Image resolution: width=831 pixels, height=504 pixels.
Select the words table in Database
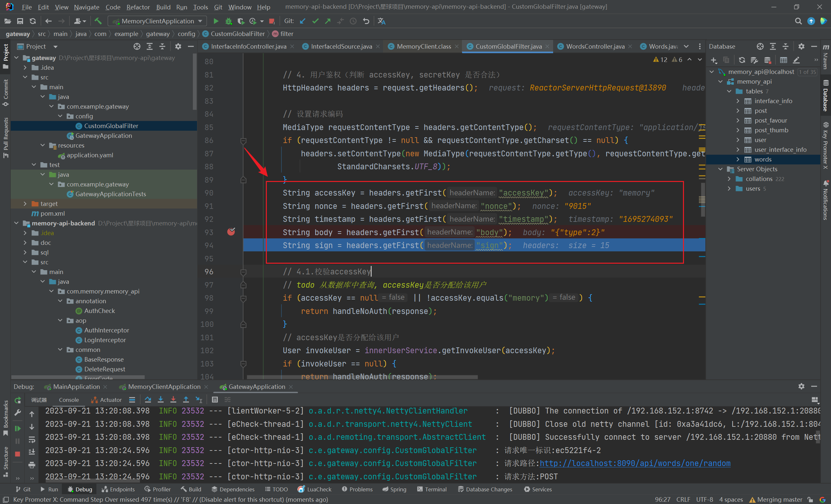[x=763, y=159]
